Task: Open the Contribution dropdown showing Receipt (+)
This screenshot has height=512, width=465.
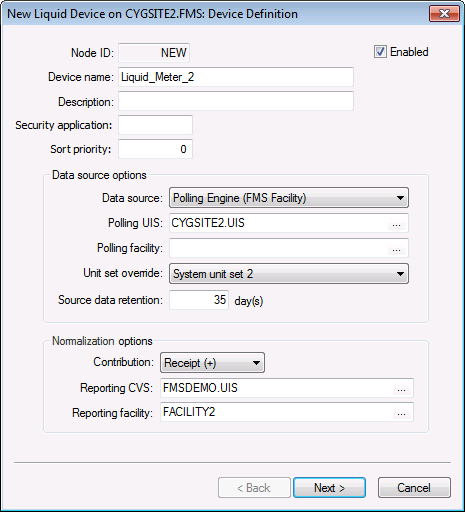Action: (213, 362)
